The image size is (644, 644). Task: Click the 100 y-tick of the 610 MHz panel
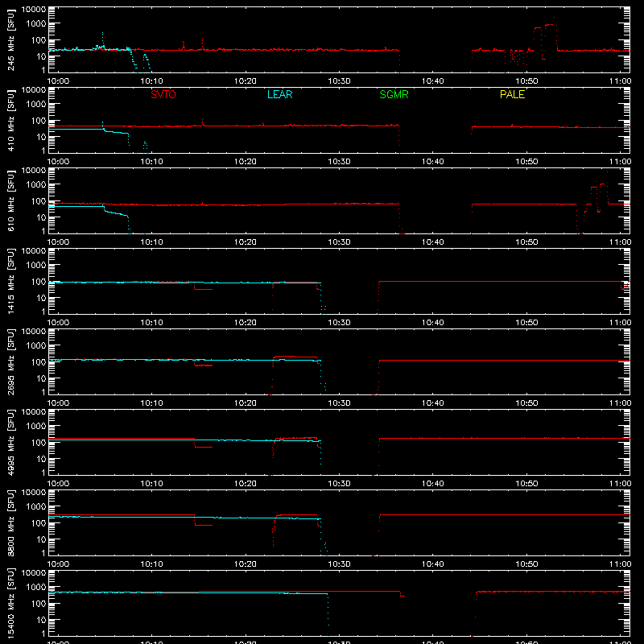[x=39, y=201]
